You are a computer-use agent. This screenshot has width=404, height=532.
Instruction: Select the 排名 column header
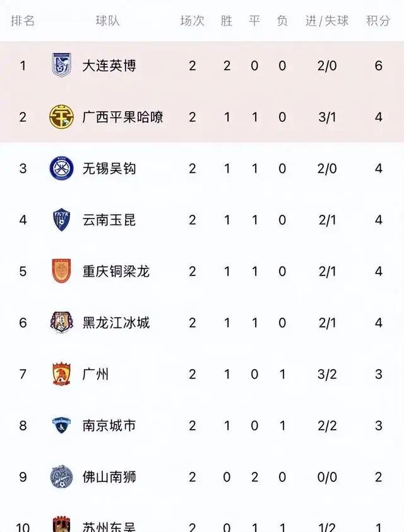coord(23,21)
